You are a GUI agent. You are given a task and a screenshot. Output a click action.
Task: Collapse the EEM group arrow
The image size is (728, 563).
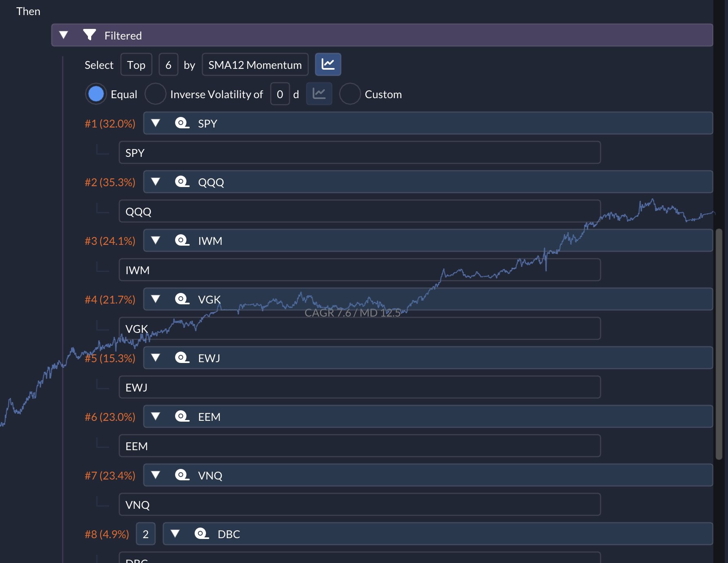click(x=156, y=416)
